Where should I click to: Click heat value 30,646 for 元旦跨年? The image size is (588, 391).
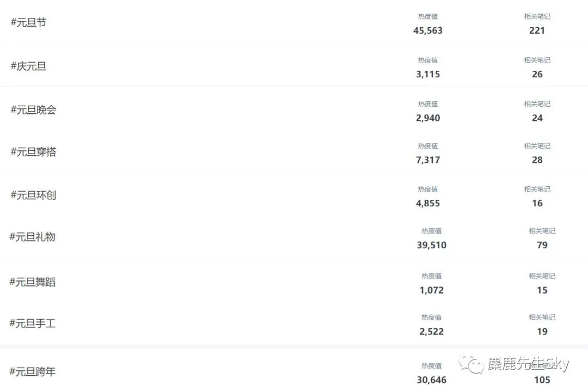click(432, 380)
